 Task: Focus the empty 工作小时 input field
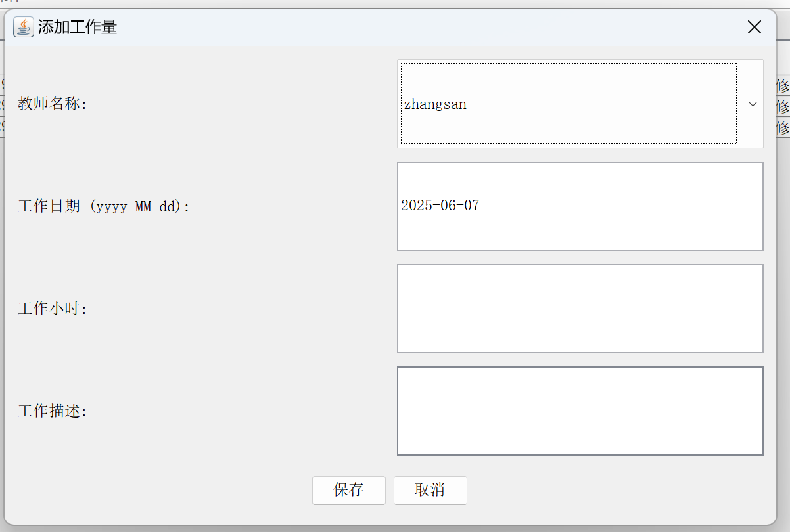[x=580, y=309]
